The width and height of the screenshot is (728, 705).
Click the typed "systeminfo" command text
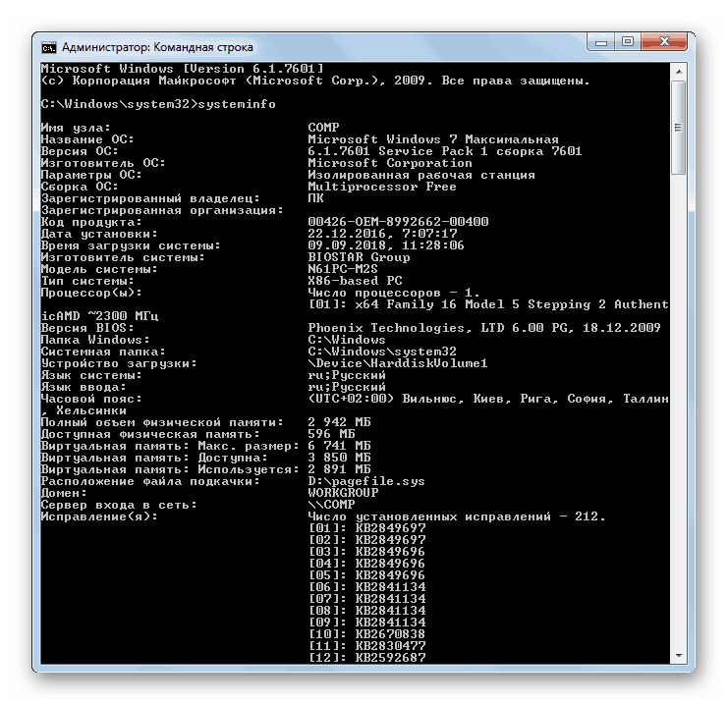click(x=237, y=104)
